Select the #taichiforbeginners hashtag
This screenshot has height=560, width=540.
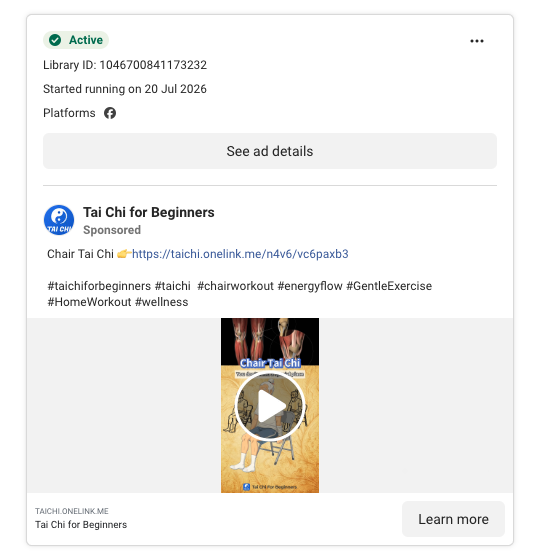click(x=99, y=286)
